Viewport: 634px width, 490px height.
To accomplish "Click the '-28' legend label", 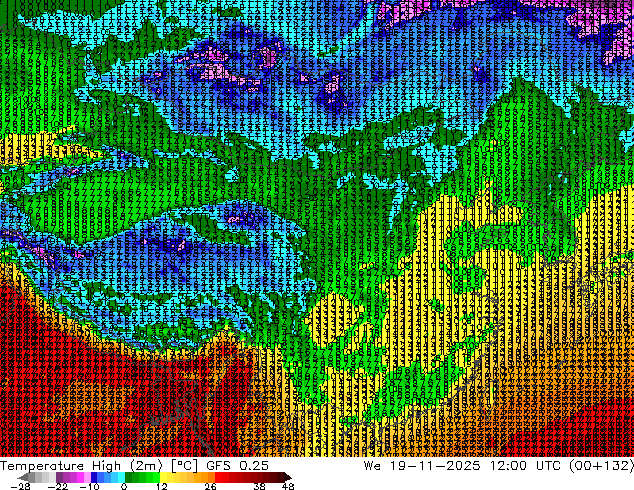I will click(21, 486).
